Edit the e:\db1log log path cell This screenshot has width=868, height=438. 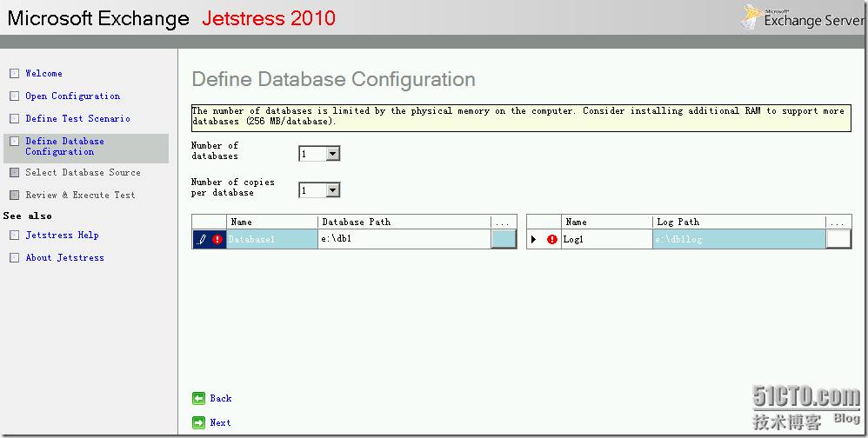tap(739, 240)
